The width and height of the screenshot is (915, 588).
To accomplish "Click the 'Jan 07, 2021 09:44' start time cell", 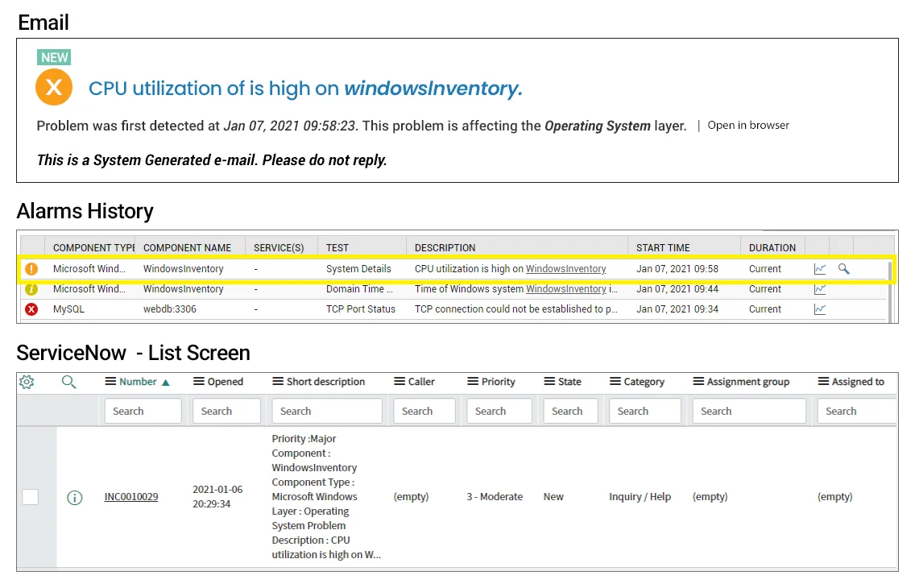I will click(x=677, y=288).
